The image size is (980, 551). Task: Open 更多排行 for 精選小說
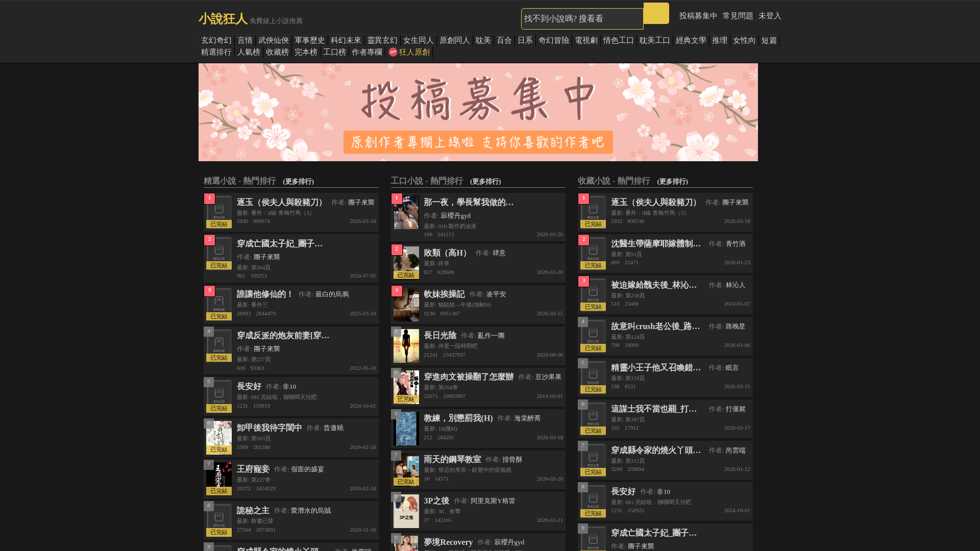point(299,182)
